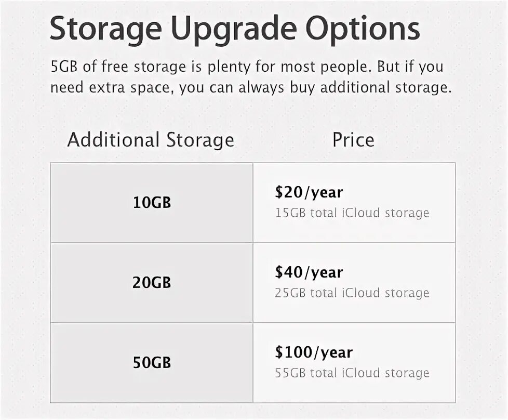Viewport: 508px width, 420px height.
Task: Click the Additional Storage column header
Action: [x=151, y=140]
